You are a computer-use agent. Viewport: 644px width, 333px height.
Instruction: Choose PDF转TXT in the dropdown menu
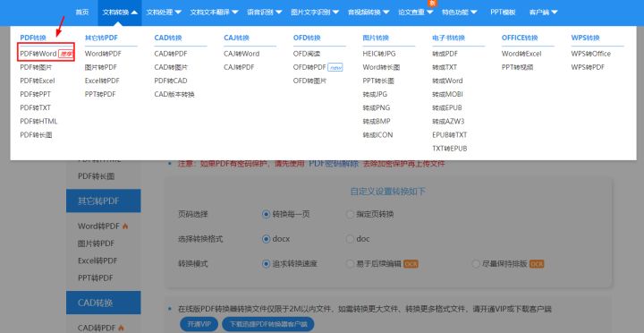tap(35, 107)
